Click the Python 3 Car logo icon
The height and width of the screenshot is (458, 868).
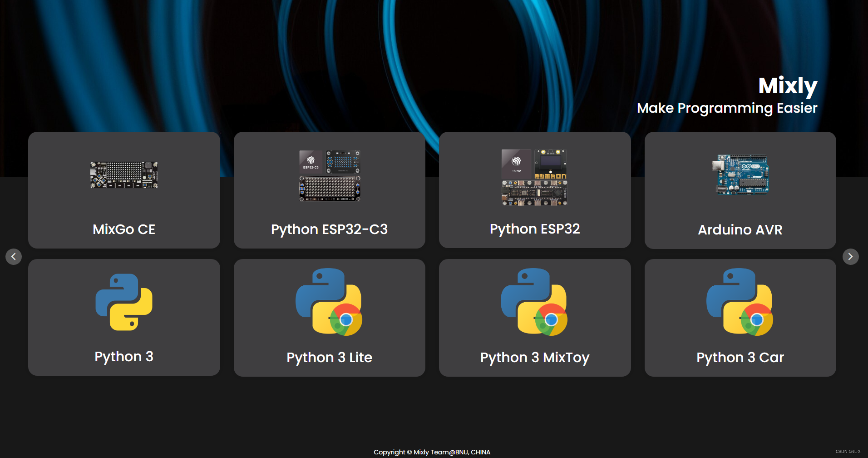pyautogui.click(x=740, y=302)
